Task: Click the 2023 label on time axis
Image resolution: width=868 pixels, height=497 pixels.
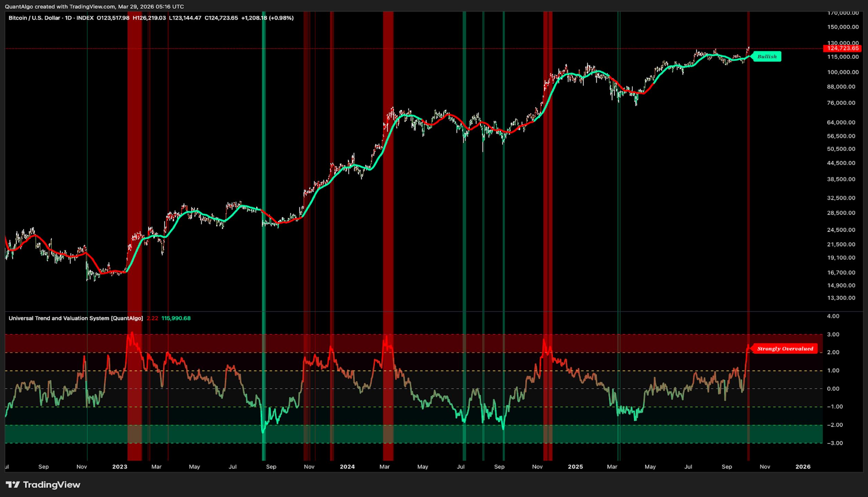Action: [x=119, y=467]
